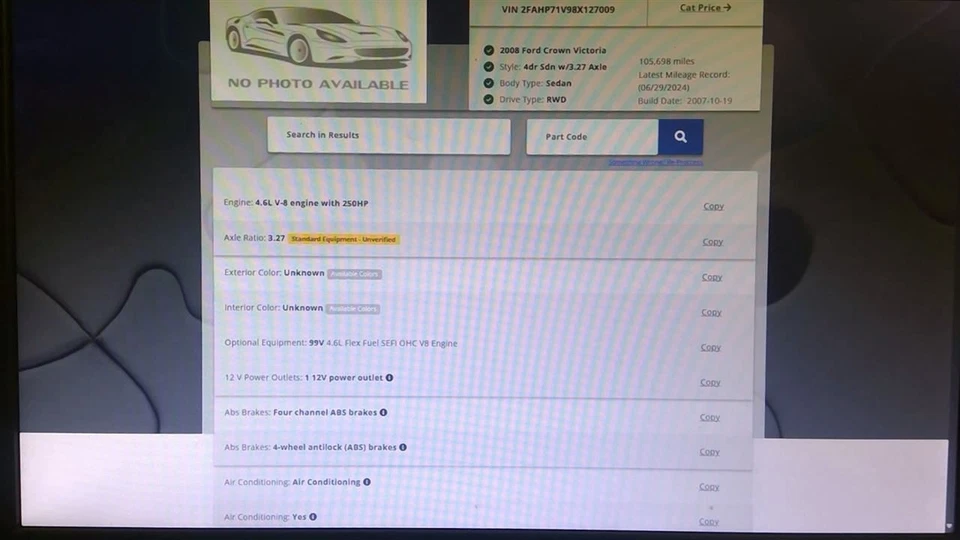Screen dimensions: 960x540
Task: Open the info icon next to Air Conditioning value
Action: click(x=367, y=482)
